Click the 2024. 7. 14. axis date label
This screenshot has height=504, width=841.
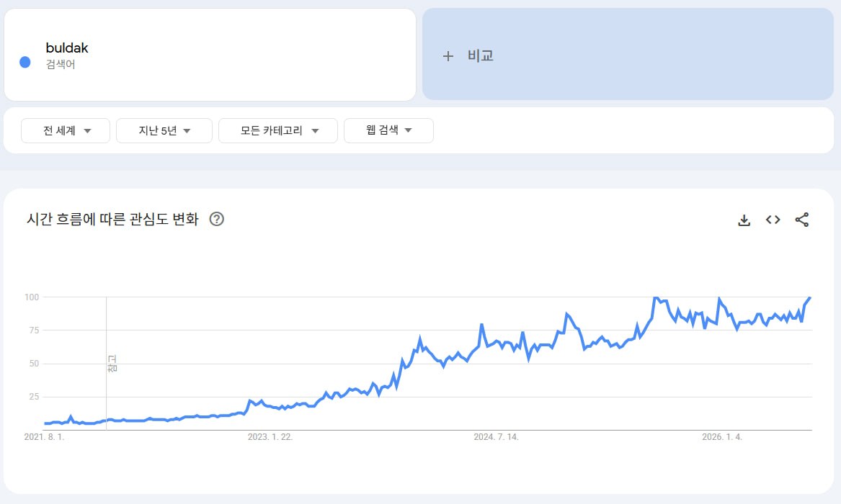click(496, 437)
